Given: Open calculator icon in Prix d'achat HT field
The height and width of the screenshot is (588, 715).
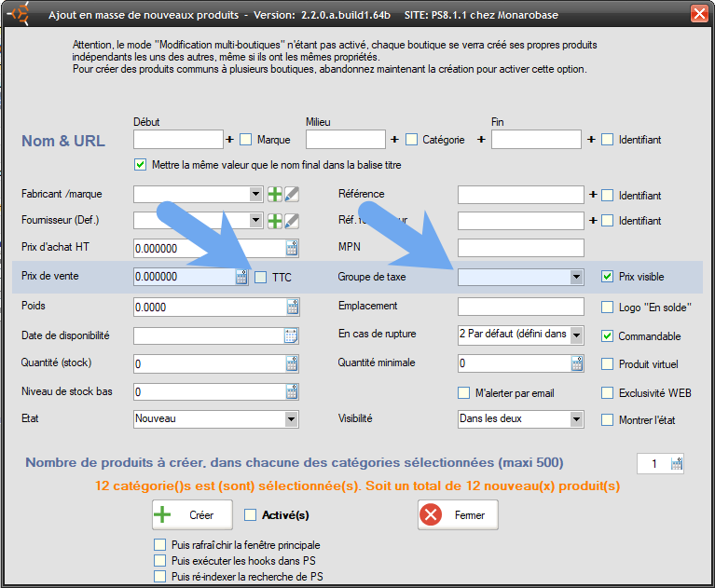Looking at the screenshot, I should pyautogui.click(x=292, y=249).
